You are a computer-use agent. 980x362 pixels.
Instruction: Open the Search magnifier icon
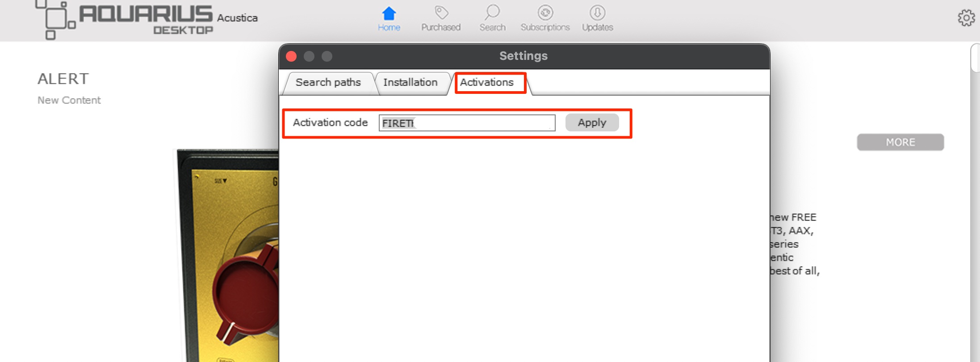(492, 13)
